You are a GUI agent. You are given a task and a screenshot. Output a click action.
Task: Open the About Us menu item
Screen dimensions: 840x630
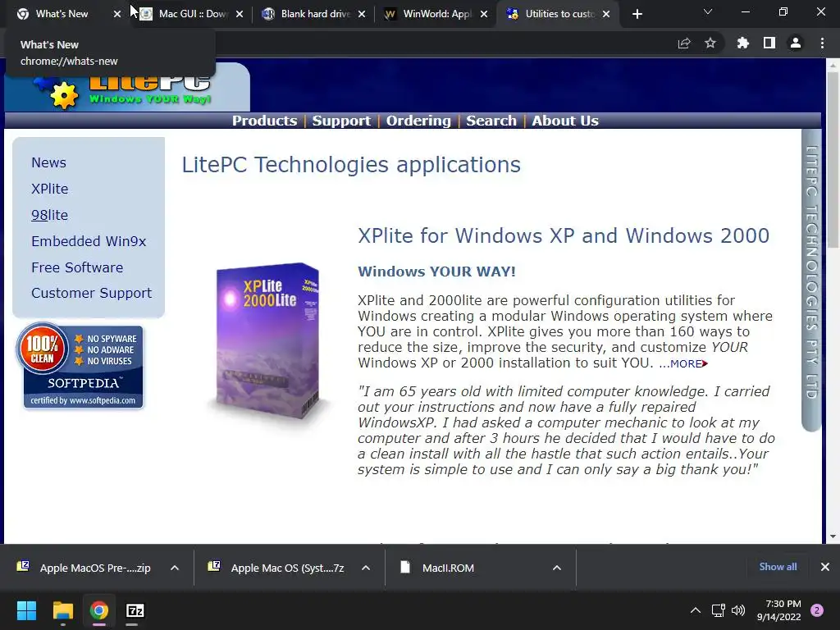coord(565,121)
